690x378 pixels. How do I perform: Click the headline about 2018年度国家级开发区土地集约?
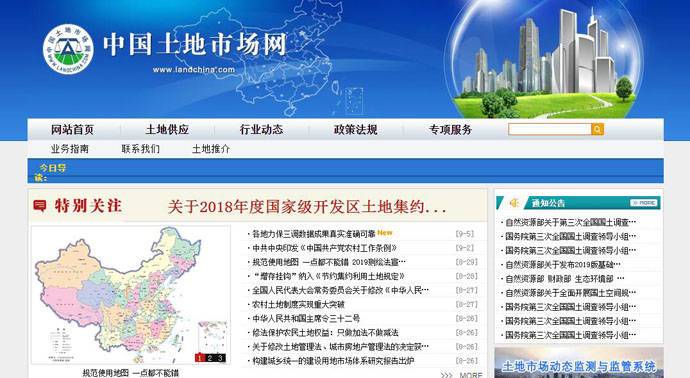(307, 206)
